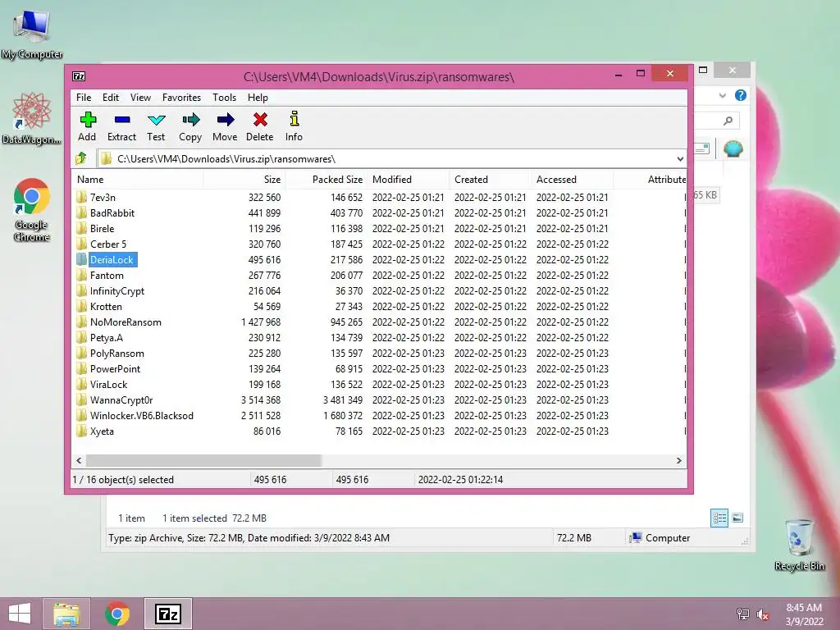Select the Xyeta folder

click(x=102, y=431)
